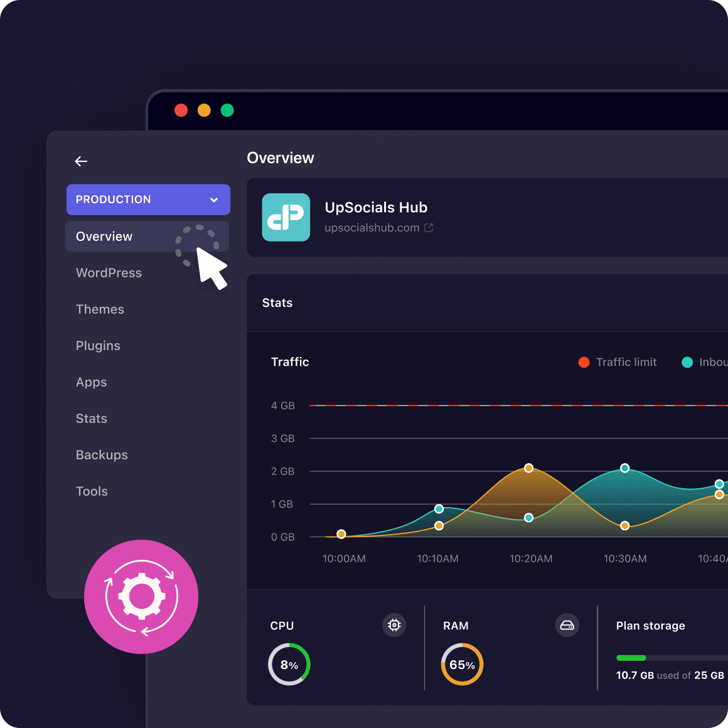Click the UpSocials Hub teal logo

(x=286, y=217)
